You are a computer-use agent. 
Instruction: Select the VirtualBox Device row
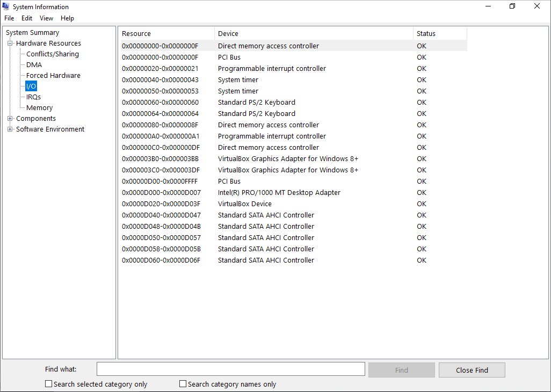click(294, 204)
